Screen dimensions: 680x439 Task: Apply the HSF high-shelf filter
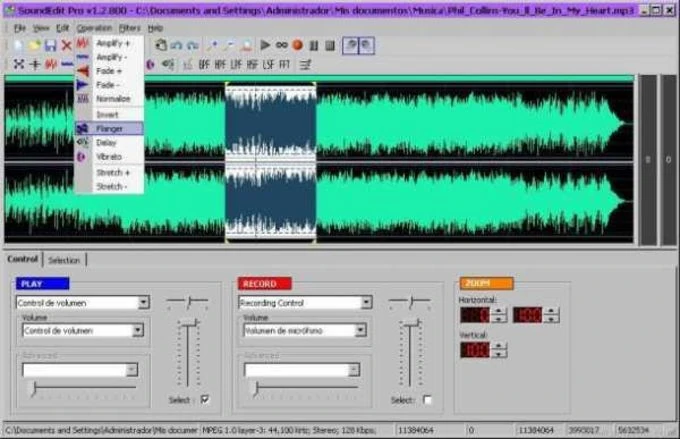tap(252, 65)
